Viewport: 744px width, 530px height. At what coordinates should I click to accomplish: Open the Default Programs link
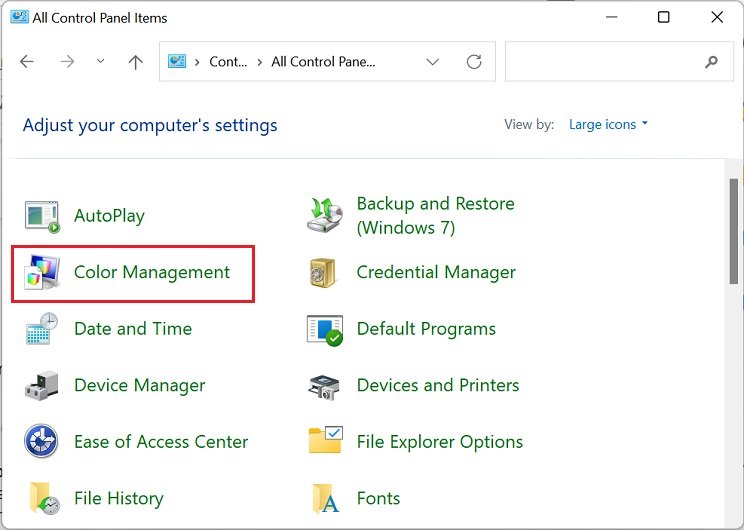pyautogui.click(x=426, y=329)
